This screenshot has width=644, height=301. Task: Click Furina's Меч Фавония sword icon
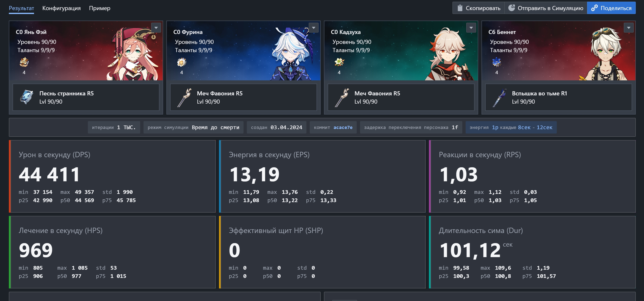(x=184, y=97)
